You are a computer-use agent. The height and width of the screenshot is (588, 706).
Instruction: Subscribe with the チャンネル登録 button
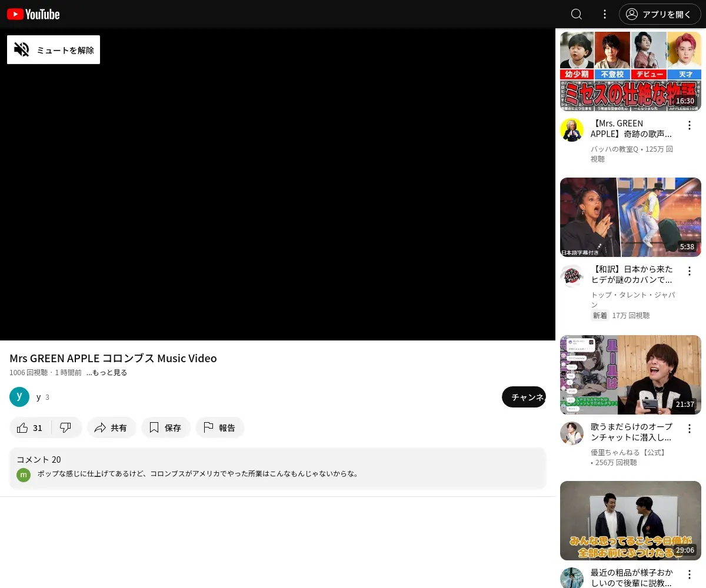(x=524, y=397)
